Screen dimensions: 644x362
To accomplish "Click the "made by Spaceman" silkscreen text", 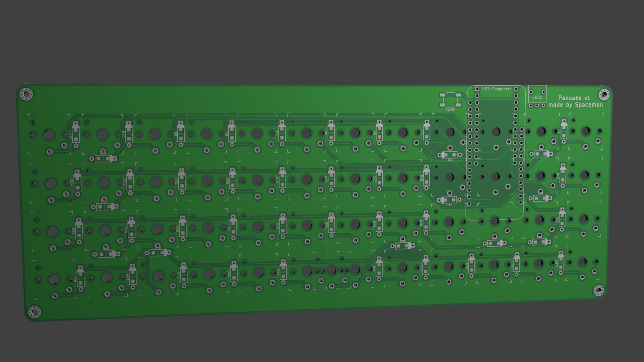I will (575, 105).
